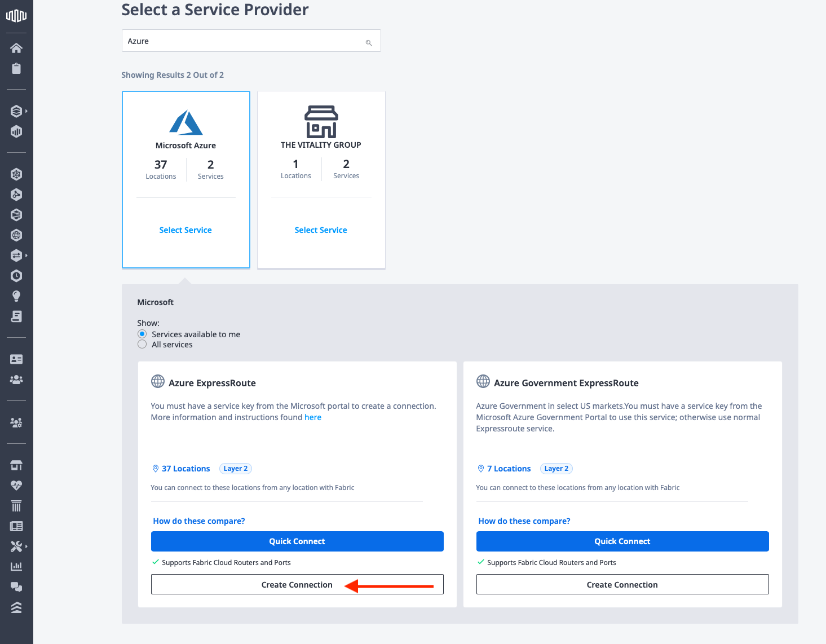Image resolution: width=826 pixels, height=644 pixels.
Task: Click Quick Connect for Azure ExpressRoute
Action: (x=297, y=541)
